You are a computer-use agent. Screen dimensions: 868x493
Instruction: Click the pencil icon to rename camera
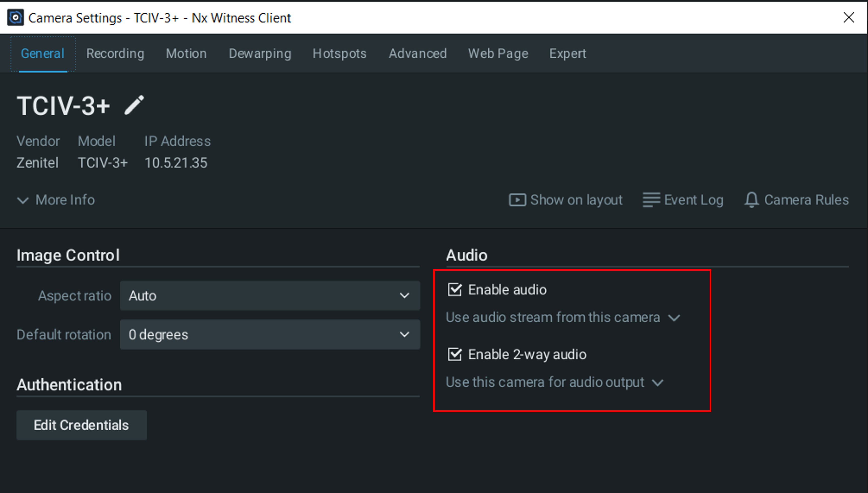[134, 105]
